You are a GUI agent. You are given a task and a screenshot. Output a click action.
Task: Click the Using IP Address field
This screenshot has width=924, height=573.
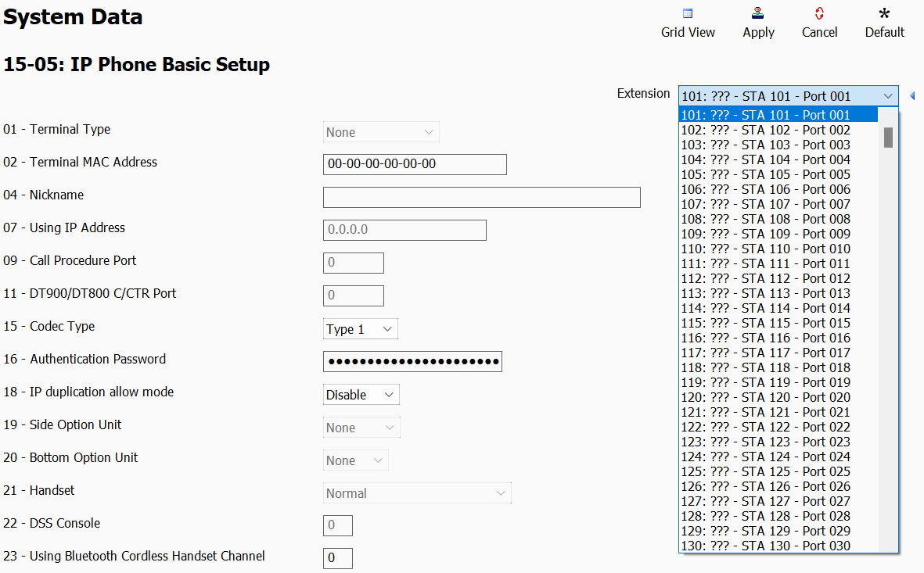point(404,231)
